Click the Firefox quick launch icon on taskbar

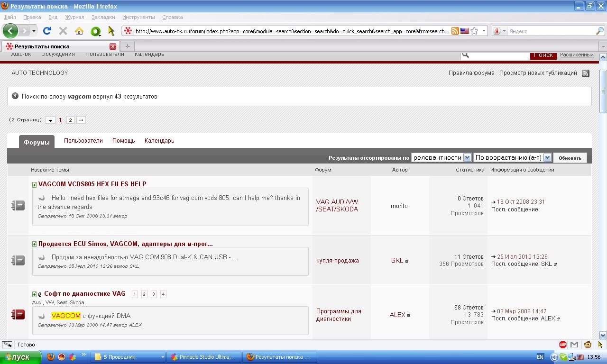[51, 357]
